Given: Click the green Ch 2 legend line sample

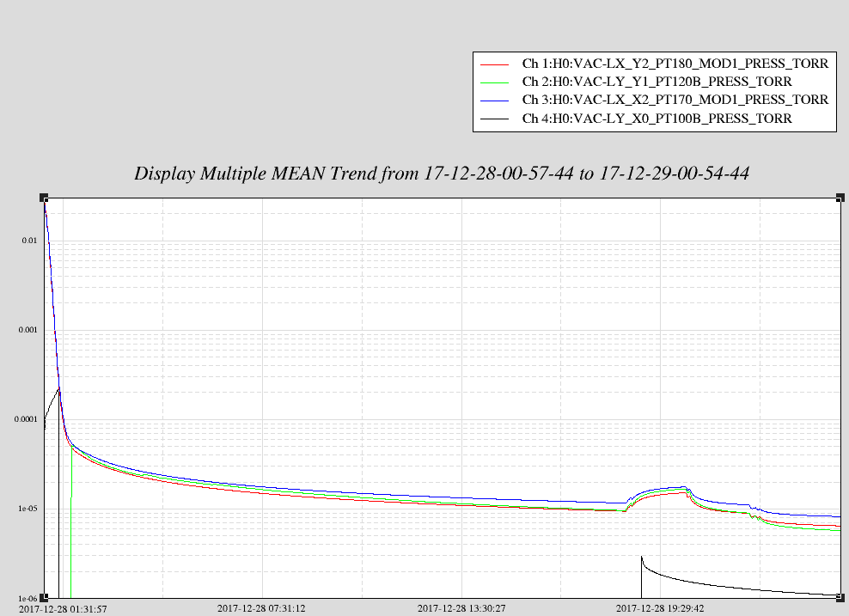Looking at the screenshot, I should pos(494,82).
